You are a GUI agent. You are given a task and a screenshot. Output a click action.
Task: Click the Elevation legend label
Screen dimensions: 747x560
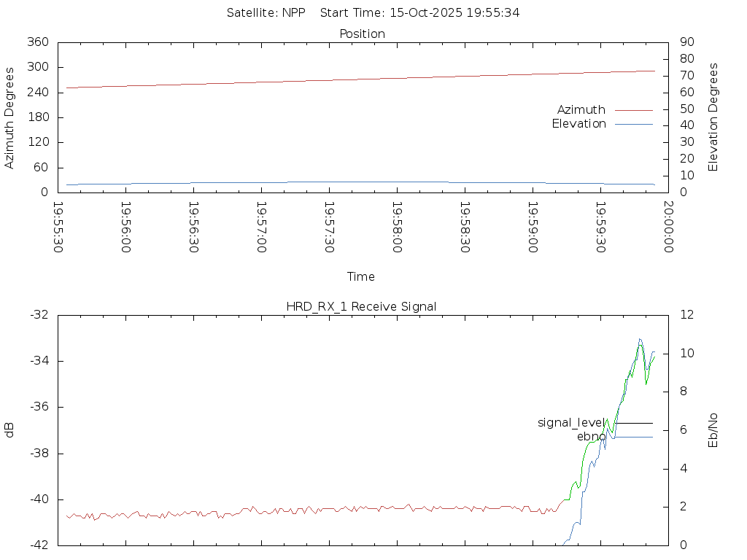578,124
